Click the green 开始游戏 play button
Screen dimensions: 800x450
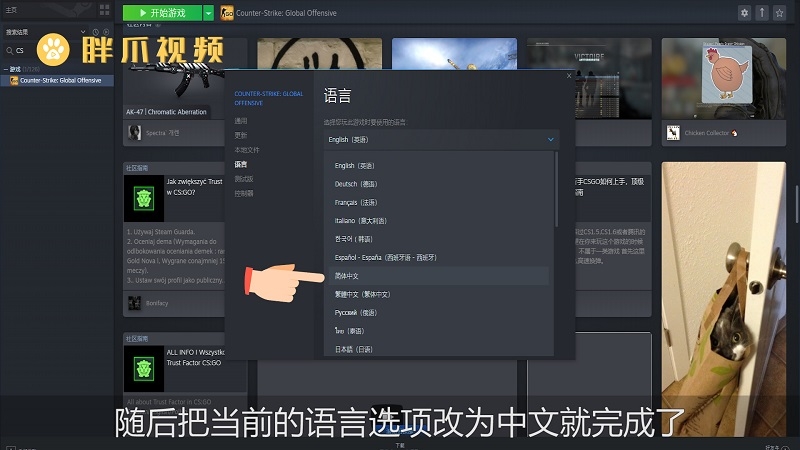point(162,13)
